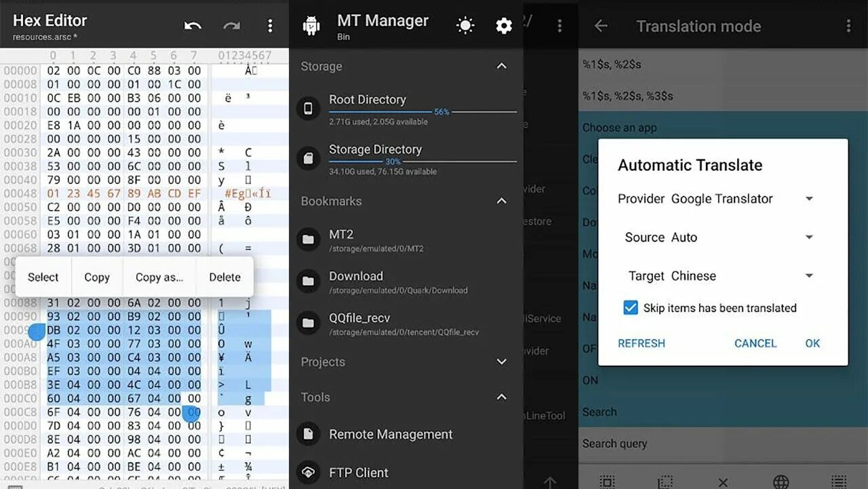The image size is (868, 489).
Task: Open QQfile_recv bookmark entry
Action: tap(407, 324)
